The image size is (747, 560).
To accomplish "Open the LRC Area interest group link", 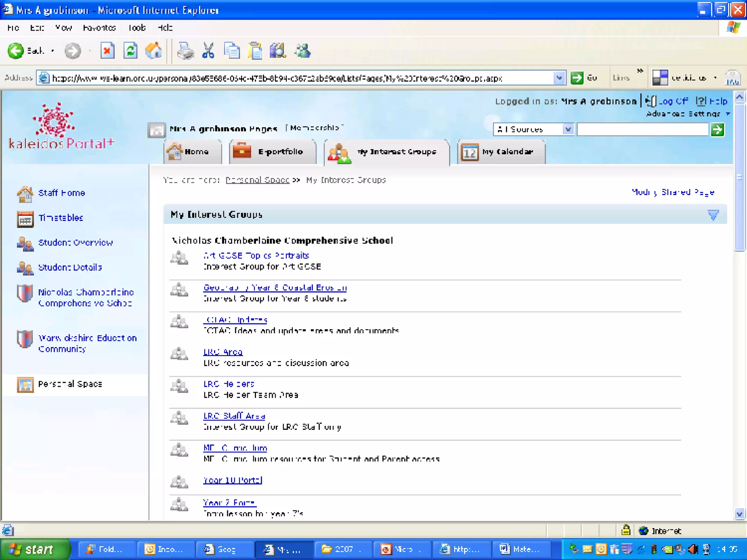I will click(x=223, y=352).
